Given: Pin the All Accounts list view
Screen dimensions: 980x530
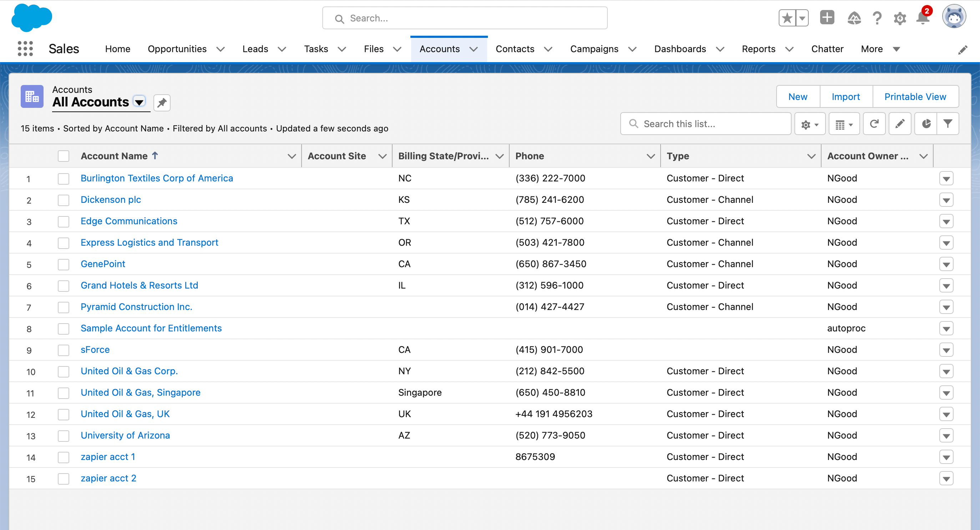Looking at the screenshot, I should coord(162,103).
